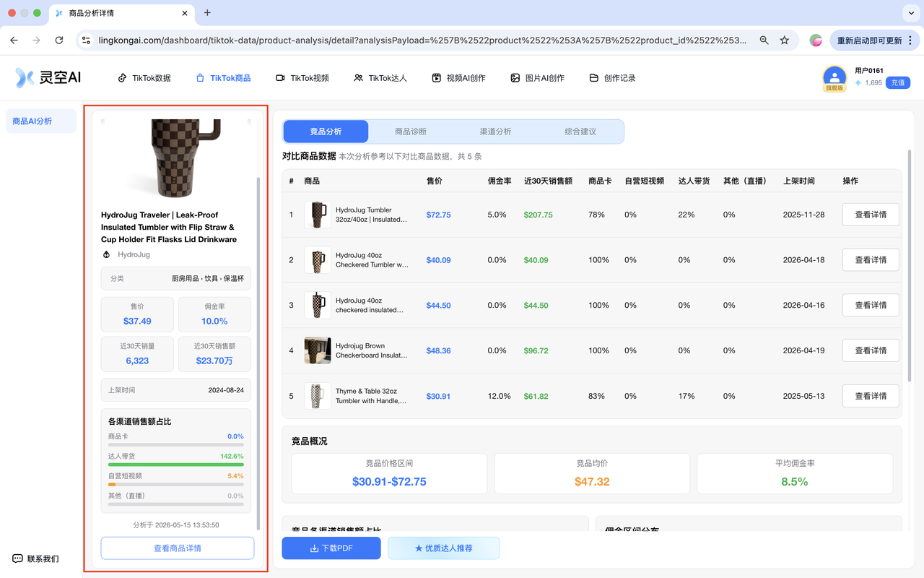Click 查看详情 for Hydrojug Brown Checkerboard
The width and height of the screenshot is (924, 578).
pyautogui.click(x=871, y=350)
